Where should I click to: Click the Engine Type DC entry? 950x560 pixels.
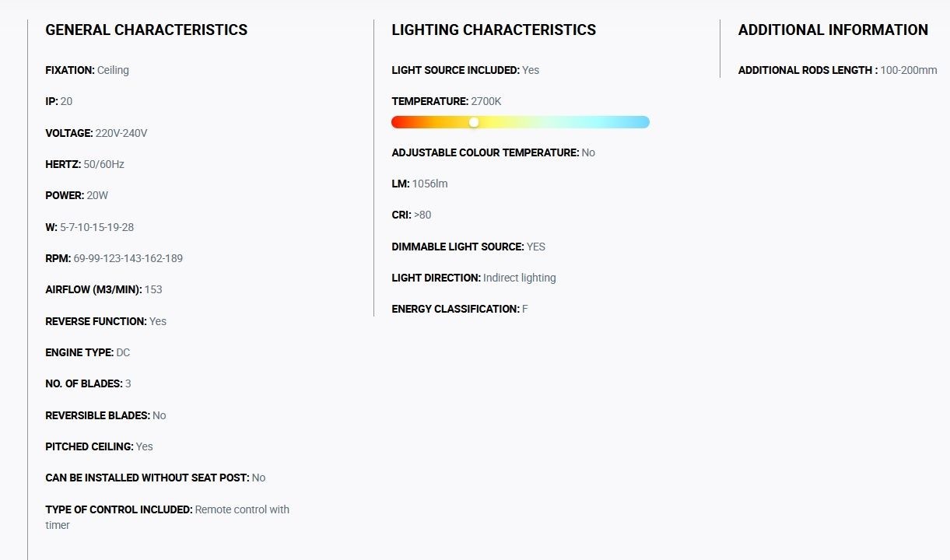tap(87, 352)
